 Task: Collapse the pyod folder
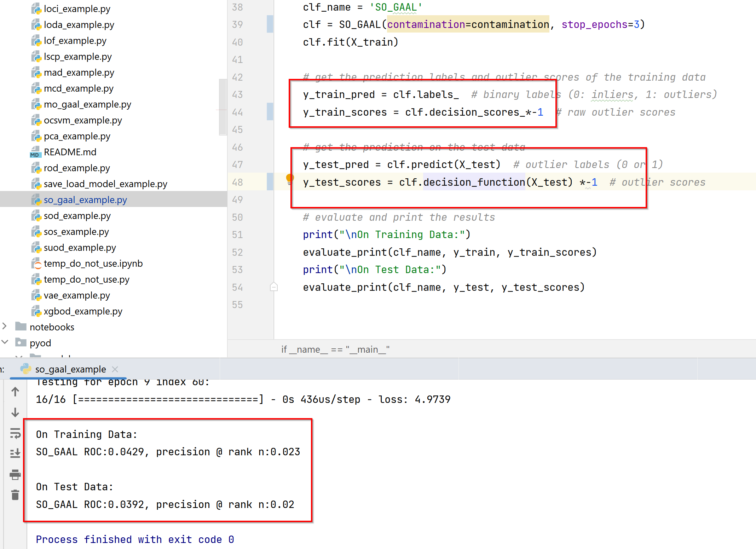click(x=5, y=342)
